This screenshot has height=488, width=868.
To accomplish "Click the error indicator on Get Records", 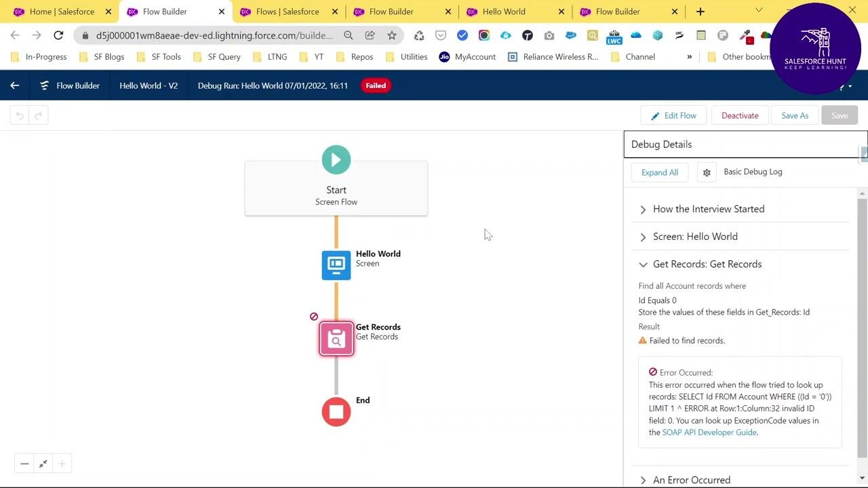I will point(314,317).
